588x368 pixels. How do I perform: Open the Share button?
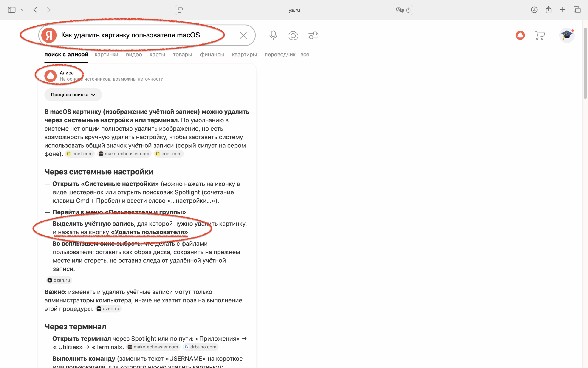pos(548,9)
